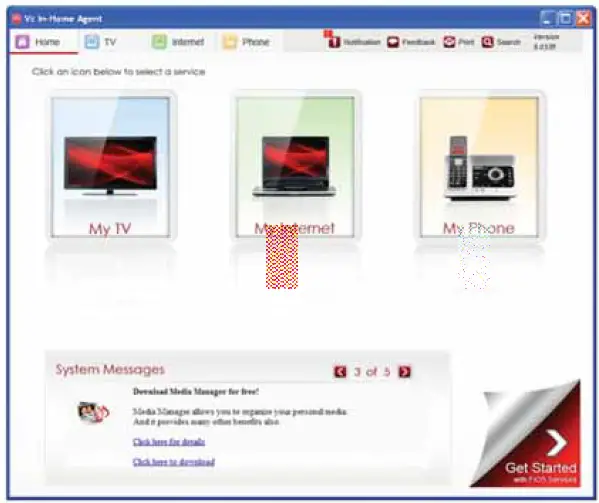This screenshot has width=599, height=503.
Task: Open the Home tab
Action: (44, 42)
